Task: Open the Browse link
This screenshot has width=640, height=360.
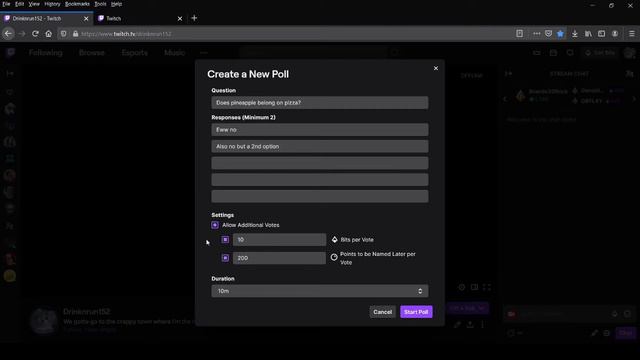Action: tap(92, 53)
